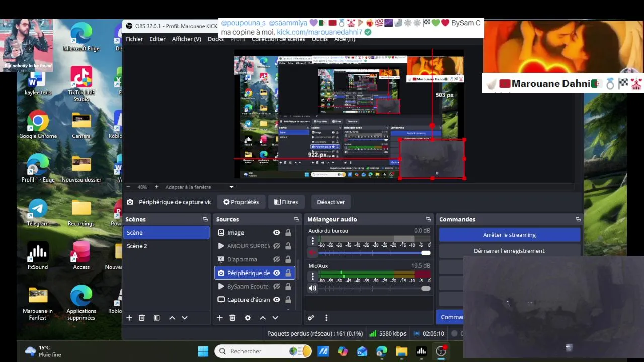644x362 pixels.
Task: Open advanced audio properties gears icon
Action: (311, 318)
